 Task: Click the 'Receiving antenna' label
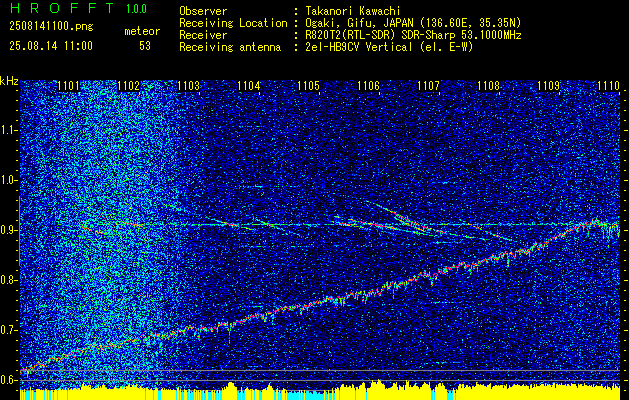pyautogui.click(x=230, y=47)
